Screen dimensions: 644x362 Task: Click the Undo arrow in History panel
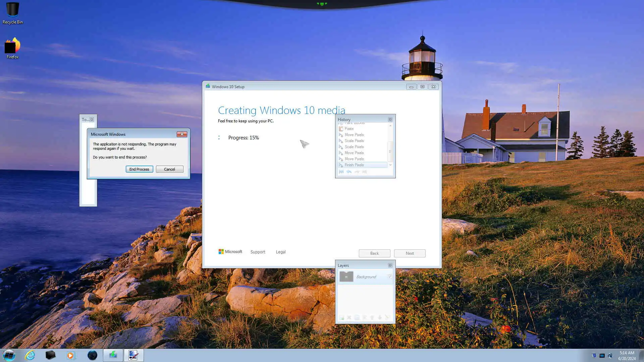click(349, 172)
